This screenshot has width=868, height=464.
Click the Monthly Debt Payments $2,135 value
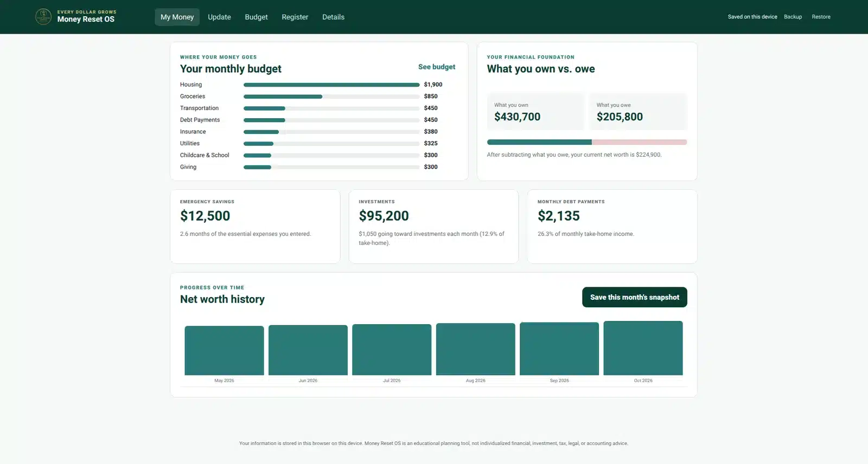pyautogui.click(x=559, y=216)
